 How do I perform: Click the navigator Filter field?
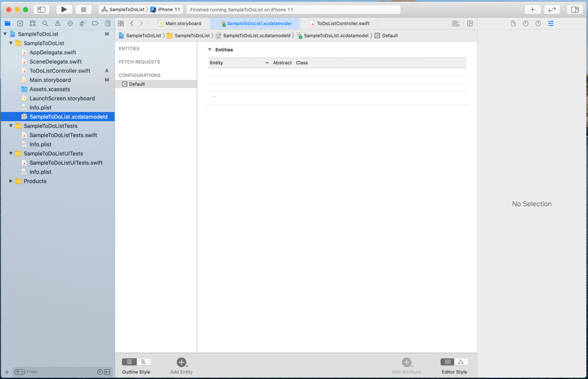pos(57,372)
